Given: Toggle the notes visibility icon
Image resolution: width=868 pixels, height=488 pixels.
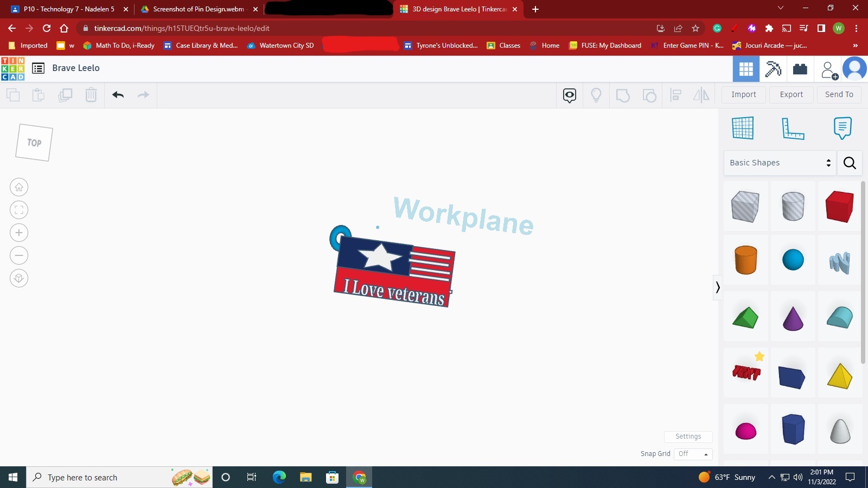Looking at the screenshot, I should point(570,95).
